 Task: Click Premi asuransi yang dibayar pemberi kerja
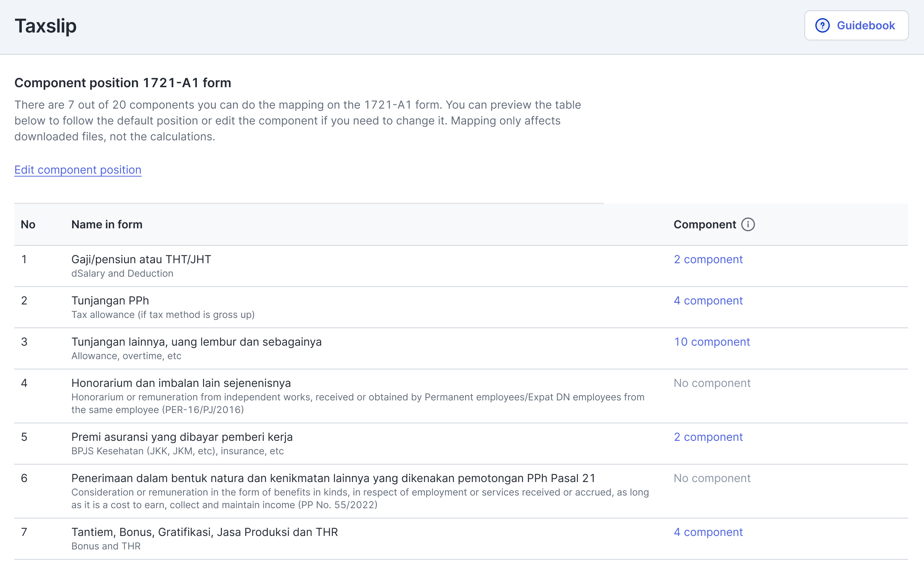(182, 437)
